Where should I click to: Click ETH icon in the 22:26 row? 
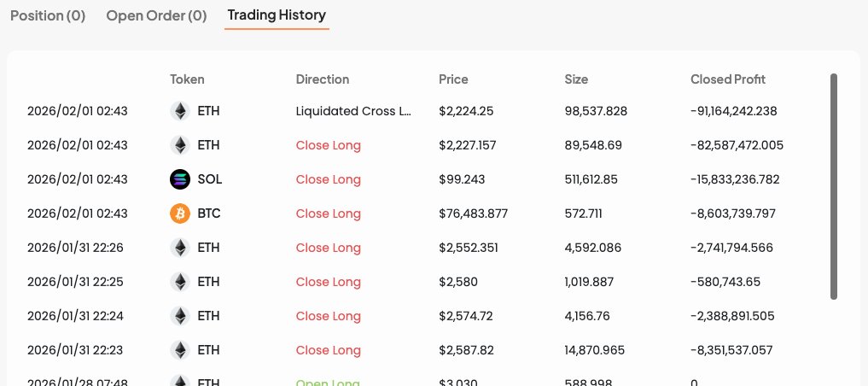point(179,248)
